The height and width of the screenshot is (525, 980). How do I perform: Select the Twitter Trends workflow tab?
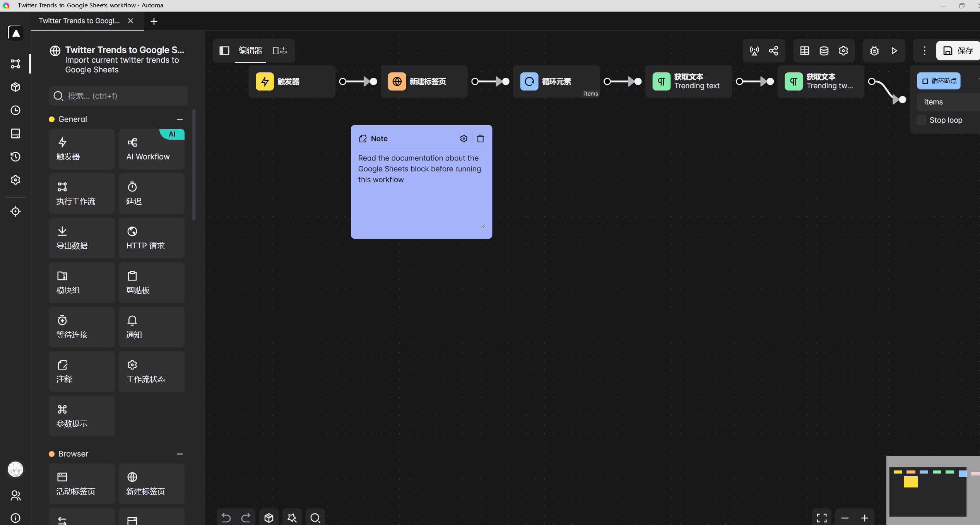coord(79,21)
